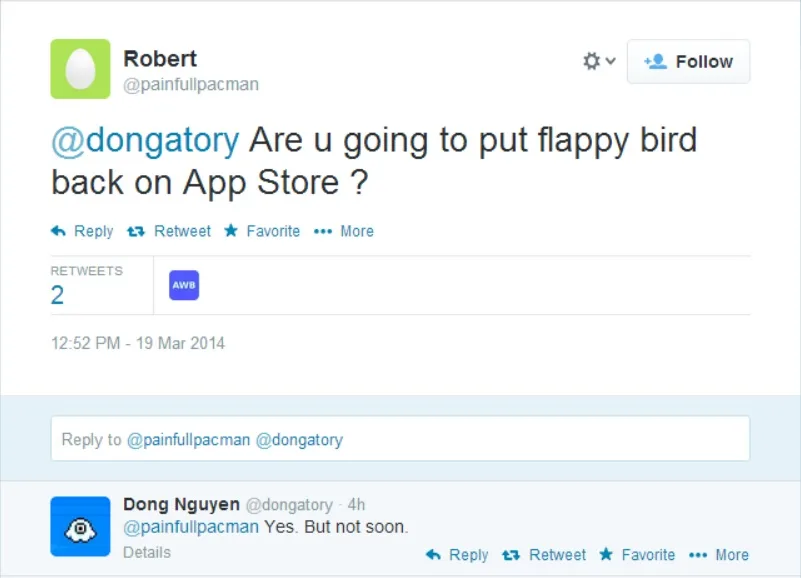This screenshot has width=801, height=578.
Task: Open the 12:52 PM - 19 Mar 2014 timestamp
Action: (x=137, y=343)
